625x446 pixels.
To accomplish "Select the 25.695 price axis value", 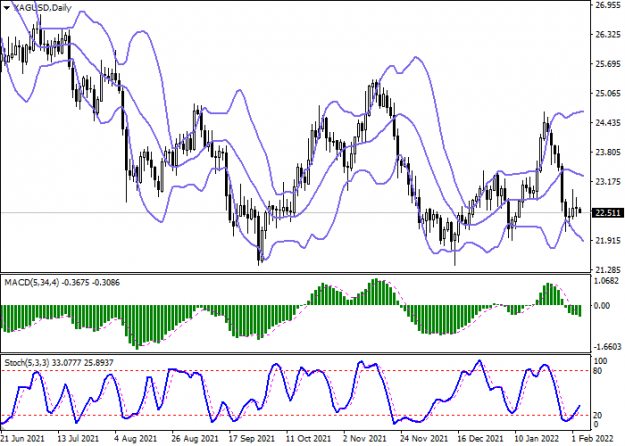I will (607, 64).
